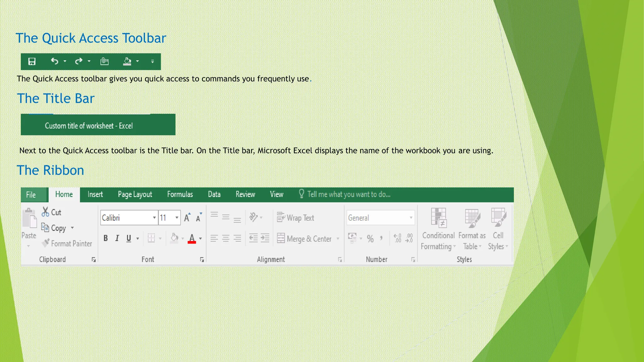
Task: Click the Increase Decimal icon
Action: click(x=397, y=238)
